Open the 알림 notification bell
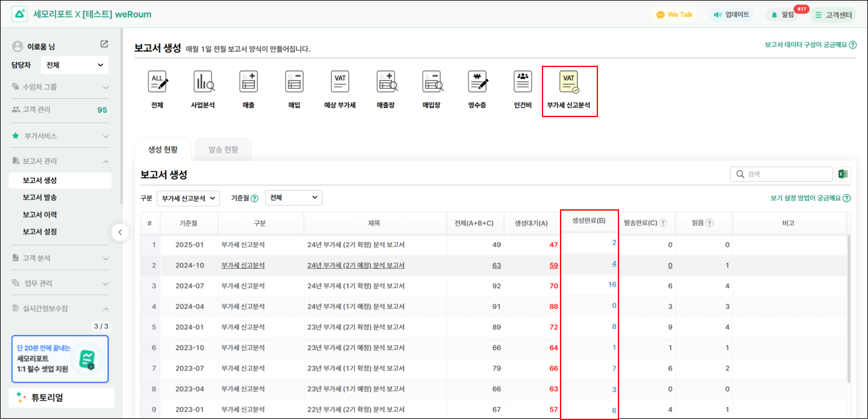 click(782, 14)
